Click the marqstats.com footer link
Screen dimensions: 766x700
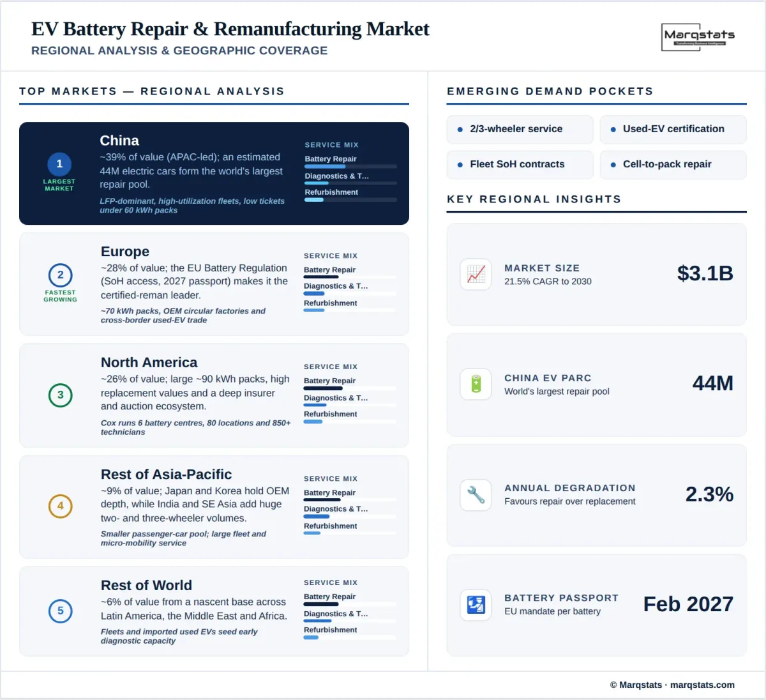click(702, 685)
